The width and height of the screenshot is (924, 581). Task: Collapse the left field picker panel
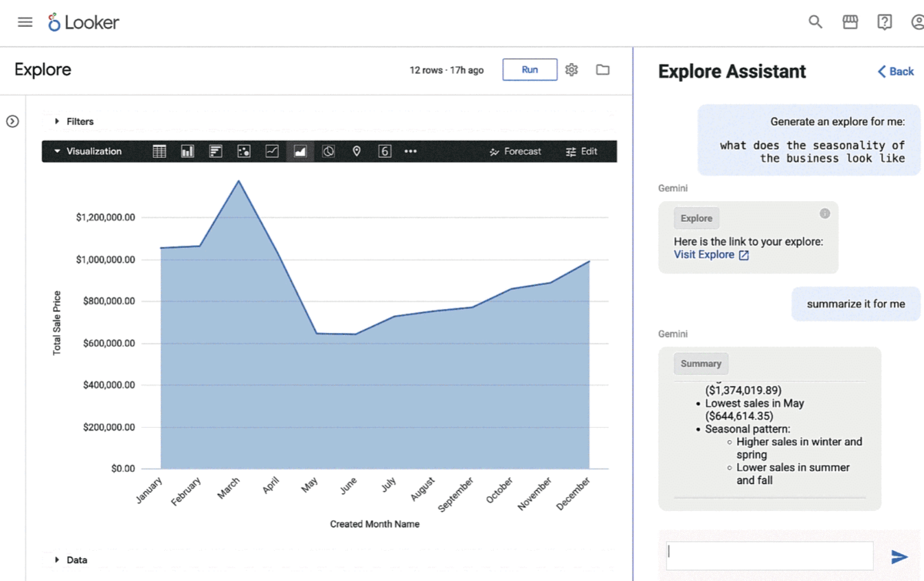pos(12,121)
